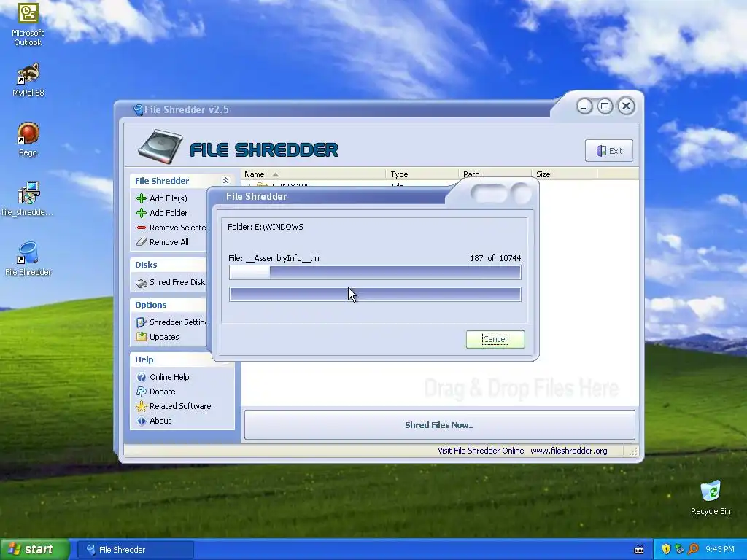Screen dimensions: 747x560
Task: Click the security shield tray icon
Action: (x=666, y=549)
